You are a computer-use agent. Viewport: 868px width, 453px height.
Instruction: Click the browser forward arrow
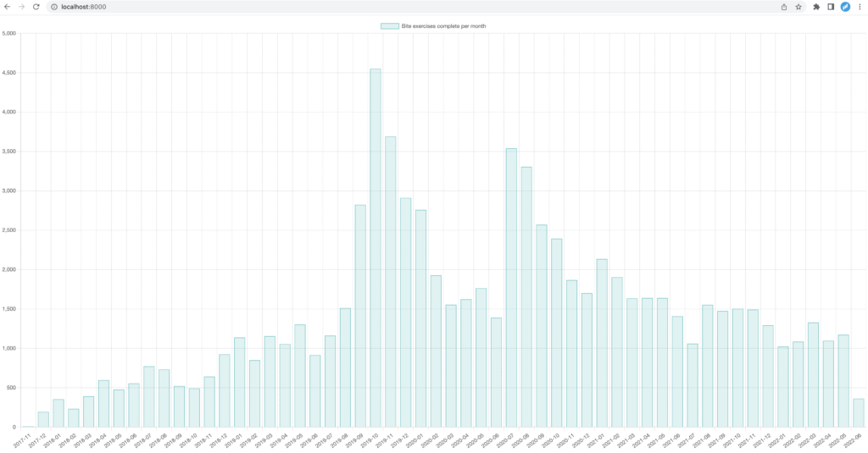coord(21,7)
